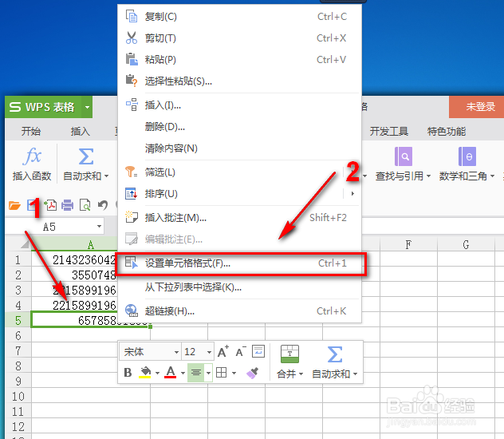Viewport: 504px width, 439px height.
Task: Select row 7 header
Action: tap(18, 351)
